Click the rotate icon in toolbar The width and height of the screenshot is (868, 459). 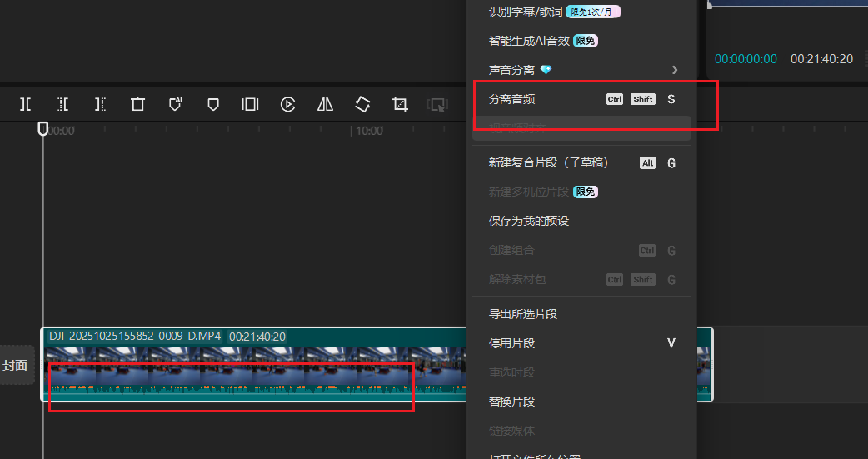(x=362, y=104)
